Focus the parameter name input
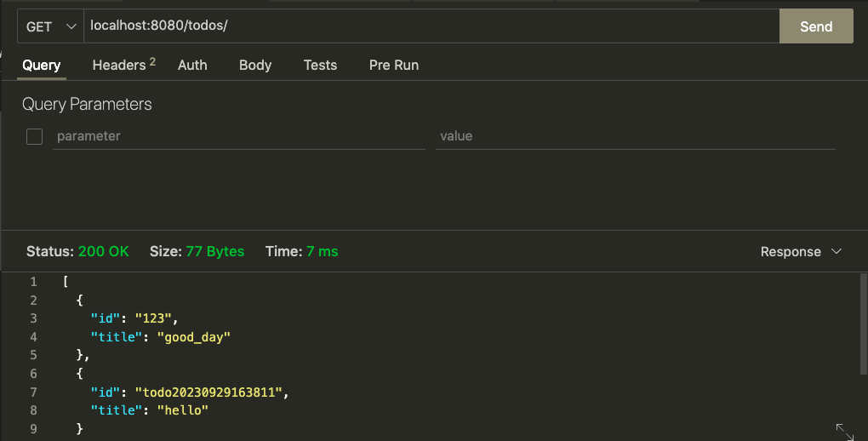The height and width of the screenshot is (441, 868). point(238,136)
